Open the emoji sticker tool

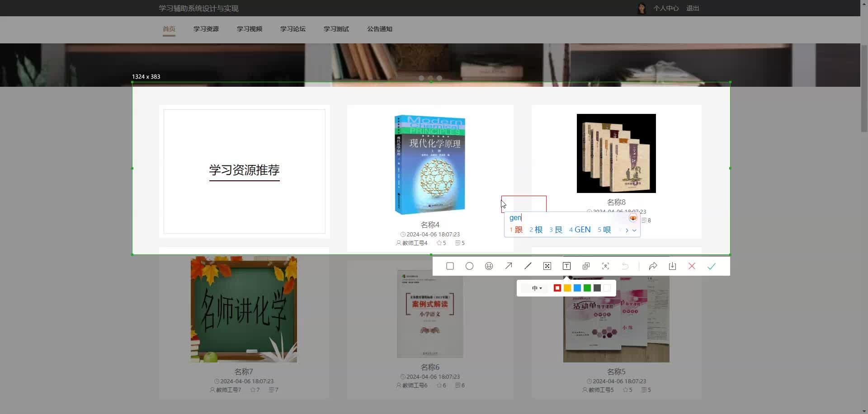tap(489, 266)
